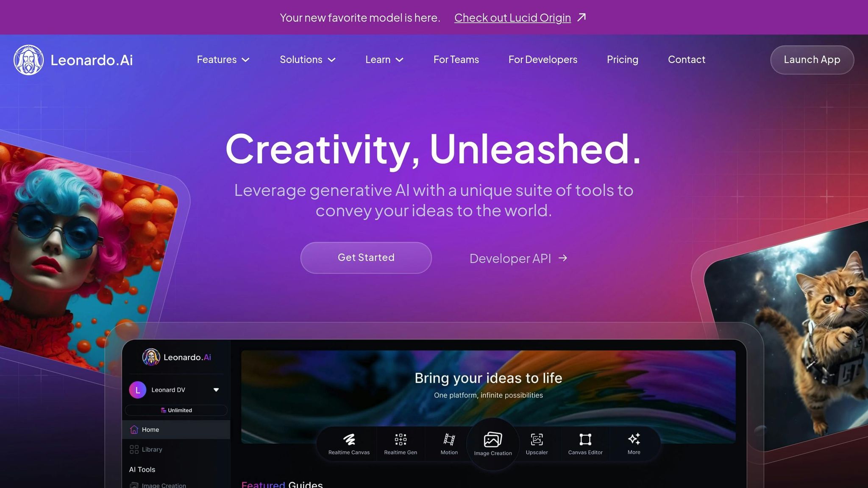Click the Unlimited tokens badge
This screenshot has height=488, width=868.
[x=176, y=410]
